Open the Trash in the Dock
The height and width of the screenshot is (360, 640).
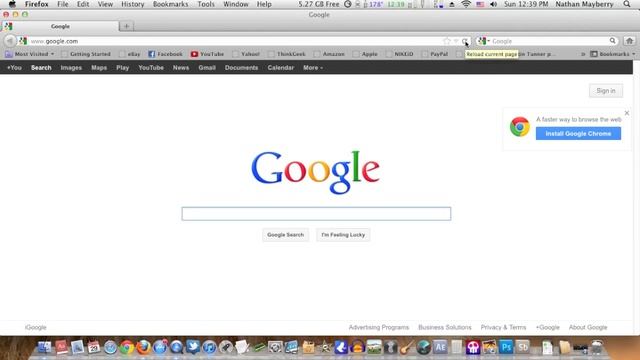coord(597,347)
